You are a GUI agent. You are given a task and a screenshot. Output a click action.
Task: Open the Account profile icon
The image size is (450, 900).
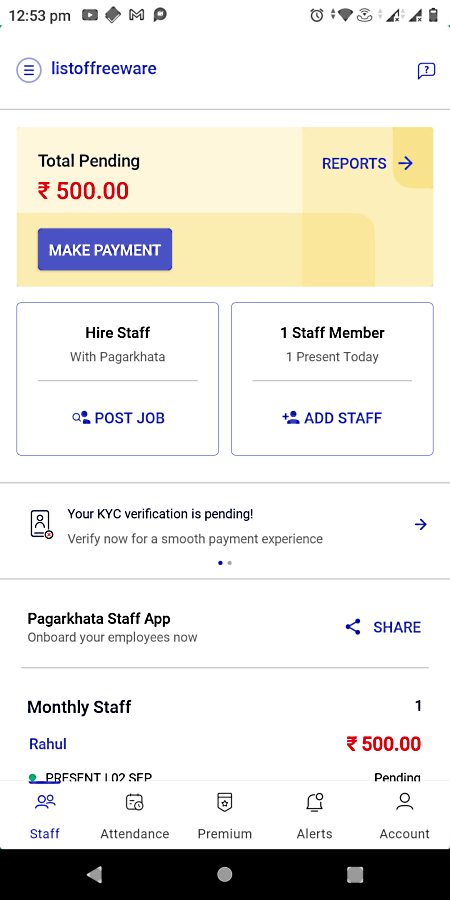pyautogui.click(x=405, y=802)
